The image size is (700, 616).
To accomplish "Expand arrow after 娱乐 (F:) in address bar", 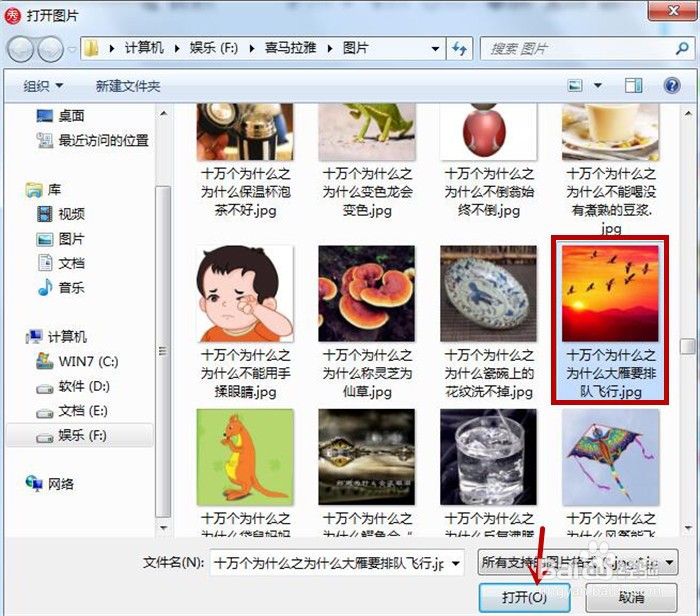I will (252, 49).
